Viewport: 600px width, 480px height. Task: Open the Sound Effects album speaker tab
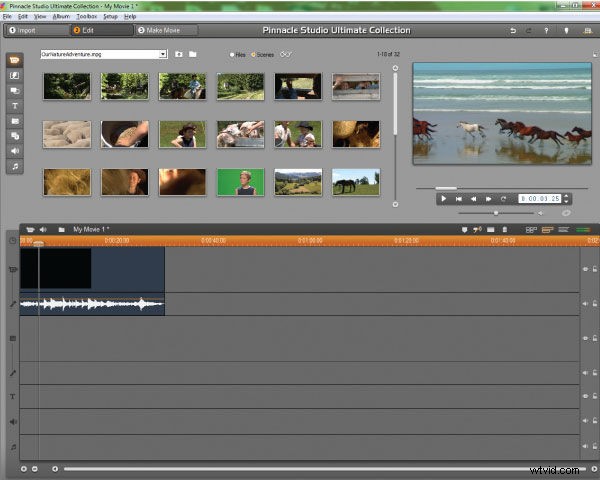15,151
